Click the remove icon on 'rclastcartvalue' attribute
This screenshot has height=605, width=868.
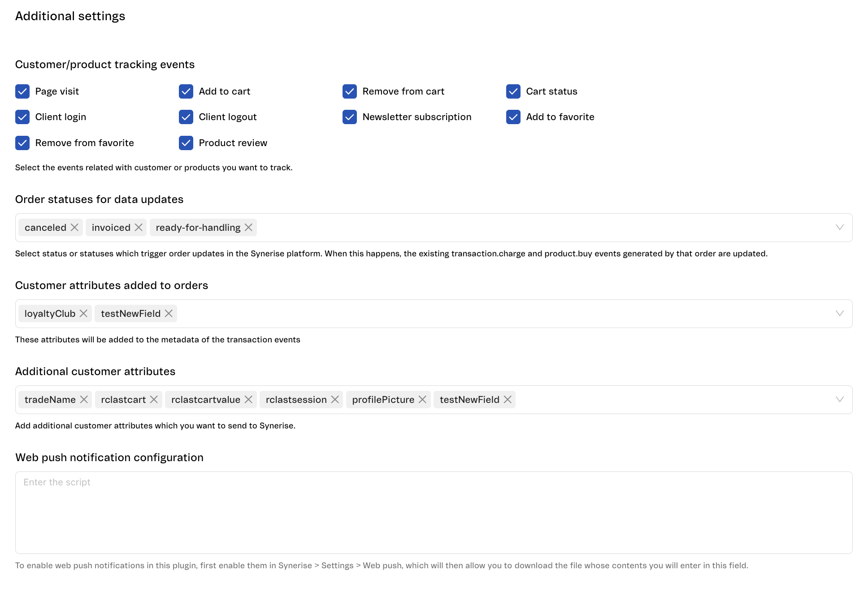pyautogui.click(x=249, y=399)
